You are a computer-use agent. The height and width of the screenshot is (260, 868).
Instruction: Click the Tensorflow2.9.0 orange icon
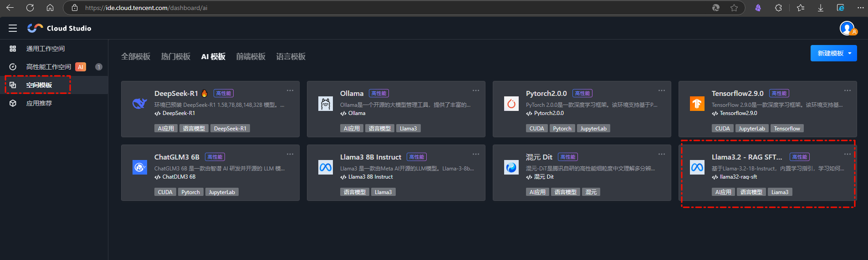[x=697, y=104]
